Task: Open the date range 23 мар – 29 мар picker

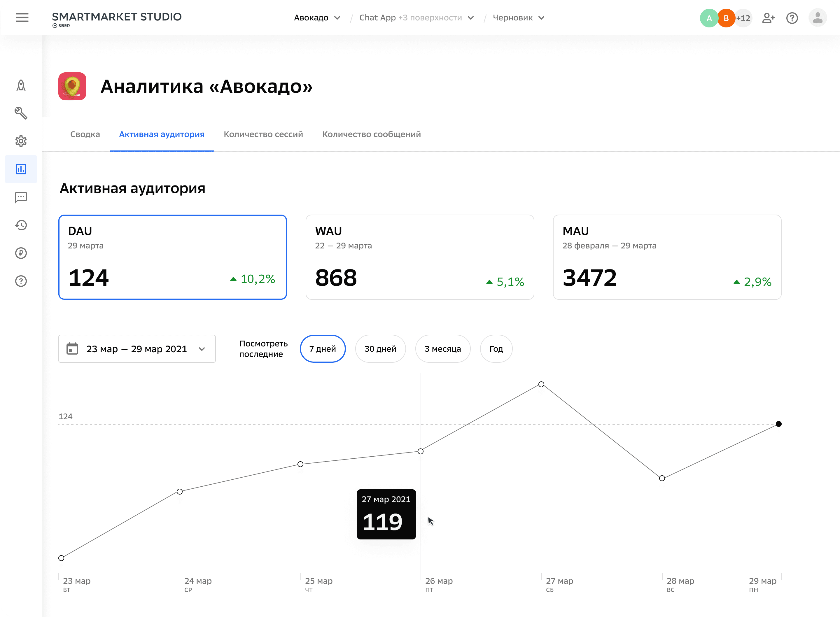Action: [x=137, y=349]
